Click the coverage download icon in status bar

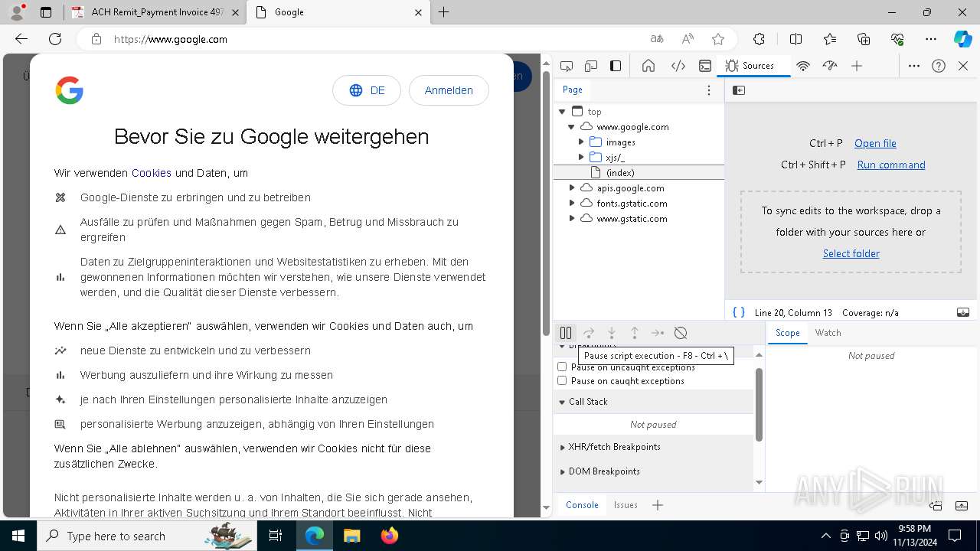pos(963,312)
